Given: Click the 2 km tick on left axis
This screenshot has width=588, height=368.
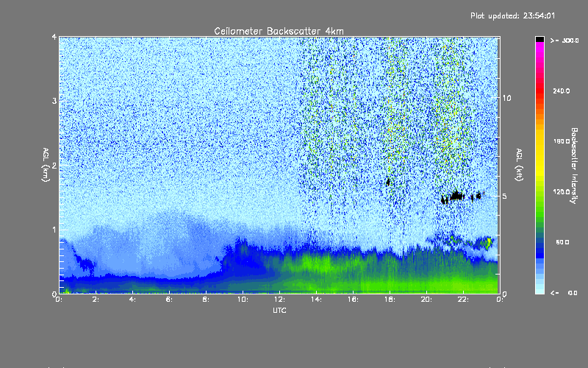Looking at the screenshot, I should (x=54, y=165).
